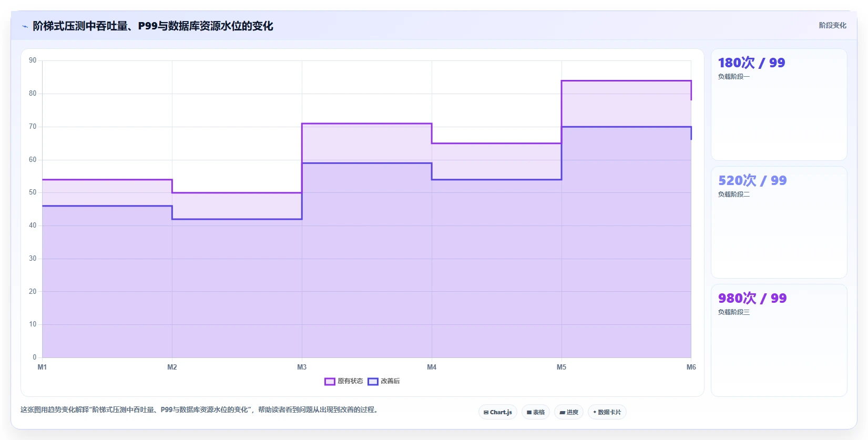Open the 520次 / 99 stage card
This screenshot has height=440, width=868.
779,222
